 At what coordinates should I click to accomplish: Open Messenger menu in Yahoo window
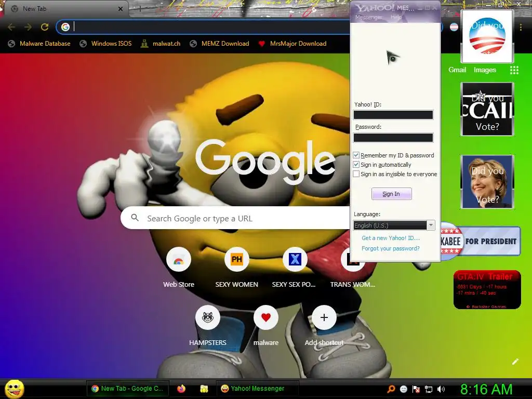(368, 17)
